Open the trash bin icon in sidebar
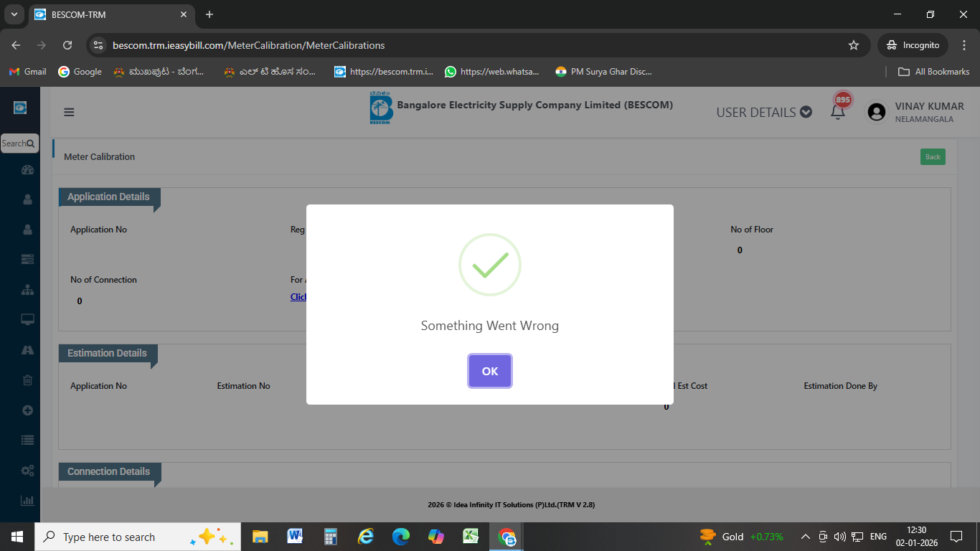Viewport: 980px width, 551px height. [x=27, y=380]
